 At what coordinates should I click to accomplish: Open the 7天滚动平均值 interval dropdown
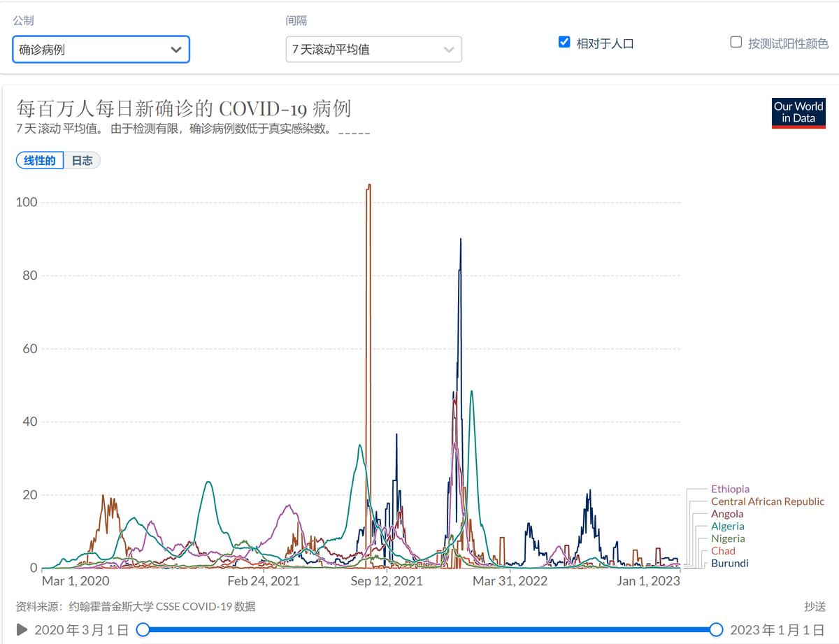[373, 49]
